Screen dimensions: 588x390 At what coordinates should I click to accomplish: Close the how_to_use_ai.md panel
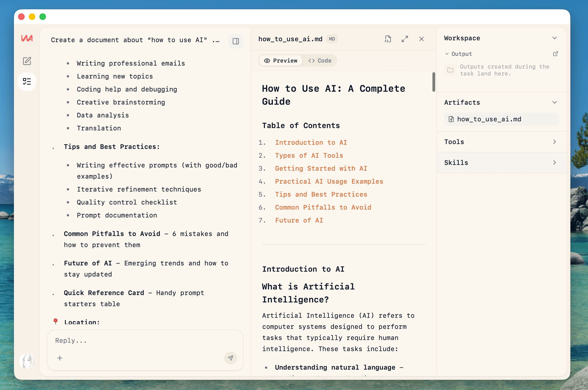(421, 39)
